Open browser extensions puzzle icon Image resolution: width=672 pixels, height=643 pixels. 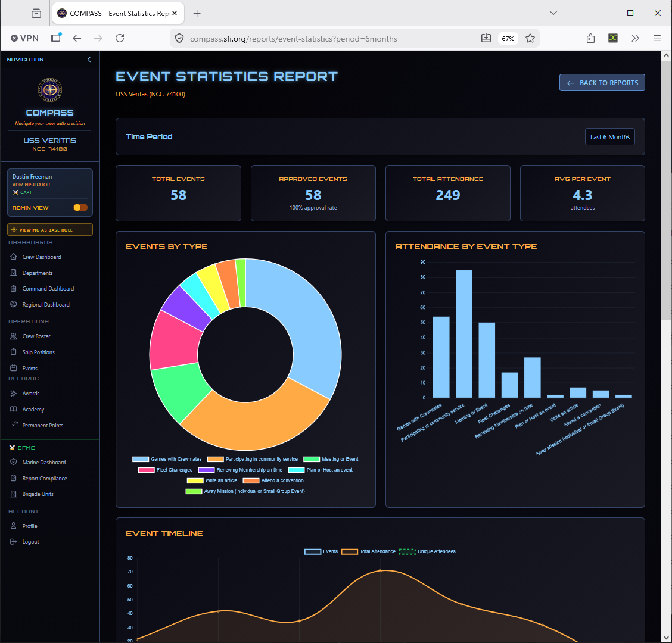pyautogui.click(x=590, y=38)
